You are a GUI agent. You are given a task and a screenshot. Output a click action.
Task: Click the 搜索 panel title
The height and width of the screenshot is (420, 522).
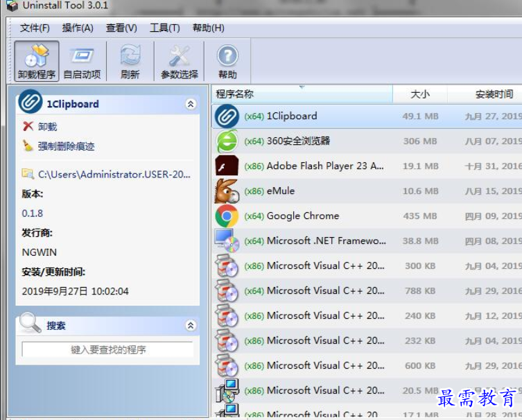(x=56, y=326)
